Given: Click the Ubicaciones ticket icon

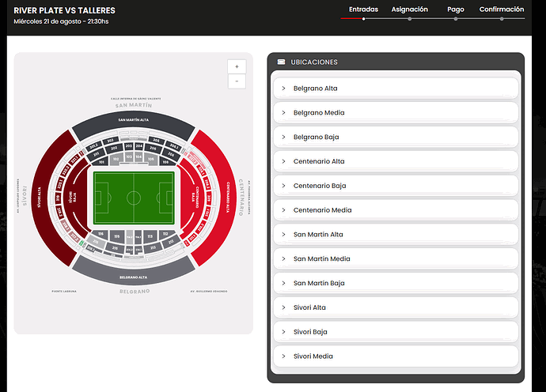Looking at the screenshot, I should 281,62.
